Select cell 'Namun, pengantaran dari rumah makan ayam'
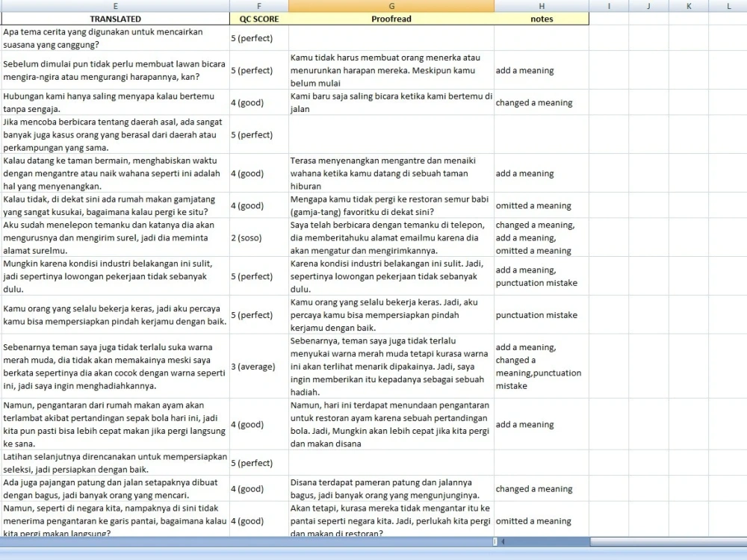 (115, 424)
